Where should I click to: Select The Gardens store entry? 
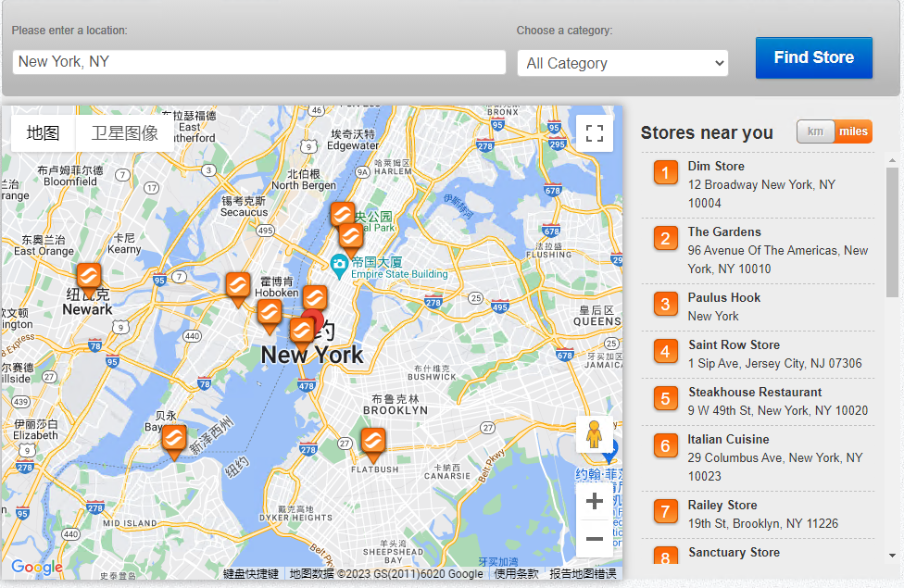pos(758,251)
